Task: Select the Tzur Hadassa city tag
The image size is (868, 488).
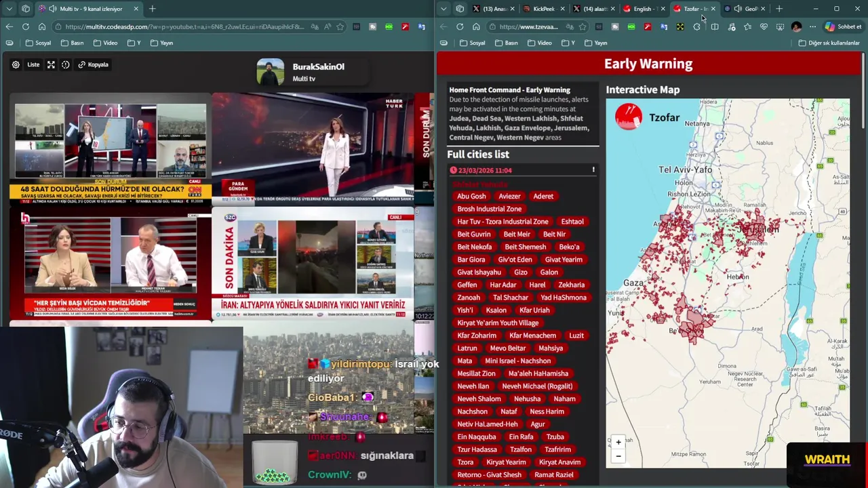Action: pyautogui.click(x=477, y=449)
